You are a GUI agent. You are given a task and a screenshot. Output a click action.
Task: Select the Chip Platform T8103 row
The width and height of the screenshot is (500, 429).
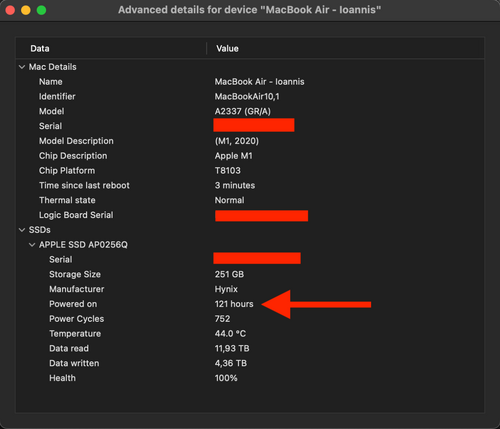[x=250, y=171]
